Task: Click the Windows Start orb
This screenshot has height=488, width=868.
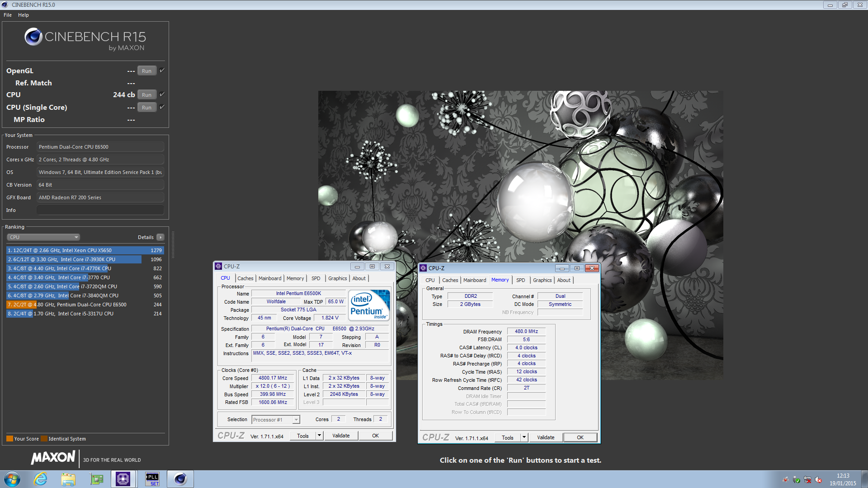Action: coord(12,479)
